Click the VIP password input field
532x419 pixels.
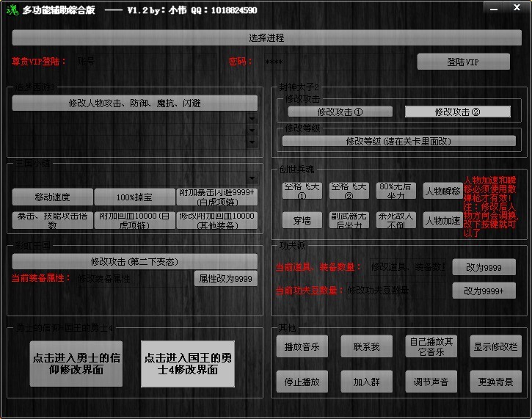pos(323,62)
